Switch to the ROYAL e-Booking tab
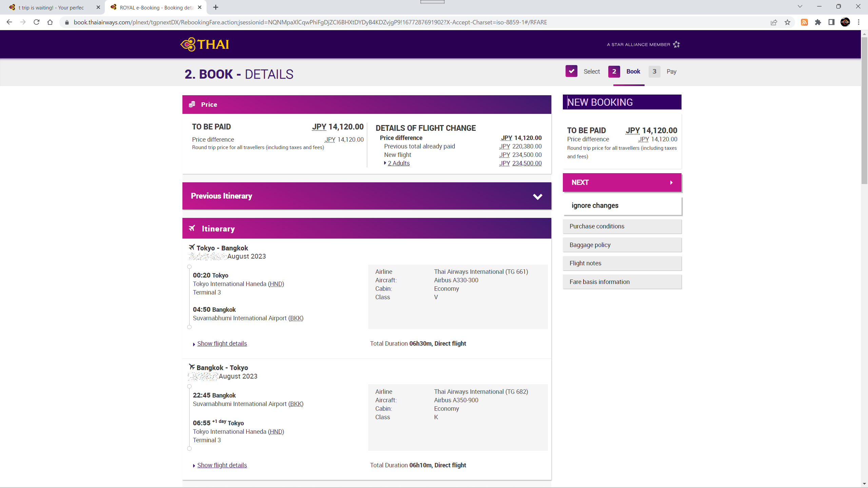Screen dimensions: 868x488 point(156,7)
